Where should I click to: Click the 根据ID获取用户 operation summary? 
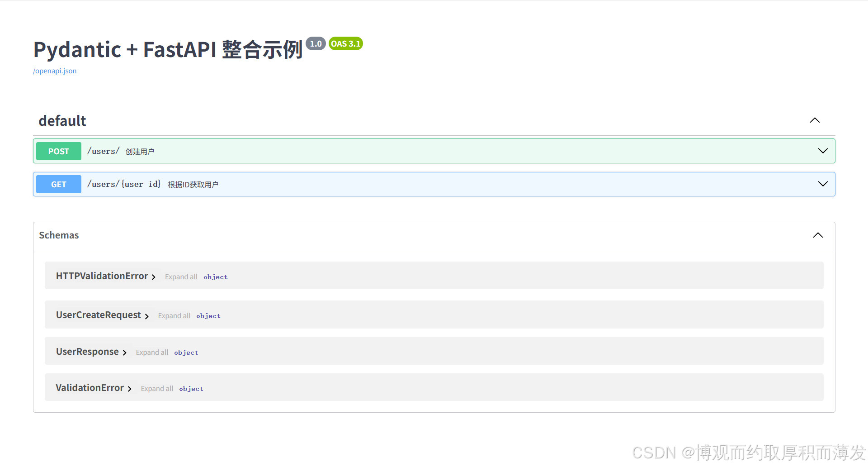(x=193, y=185)
